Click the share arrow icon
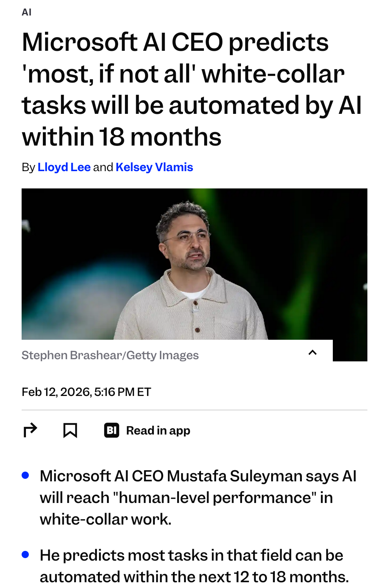This screenshot has width=389, height=588. point(30,430)
